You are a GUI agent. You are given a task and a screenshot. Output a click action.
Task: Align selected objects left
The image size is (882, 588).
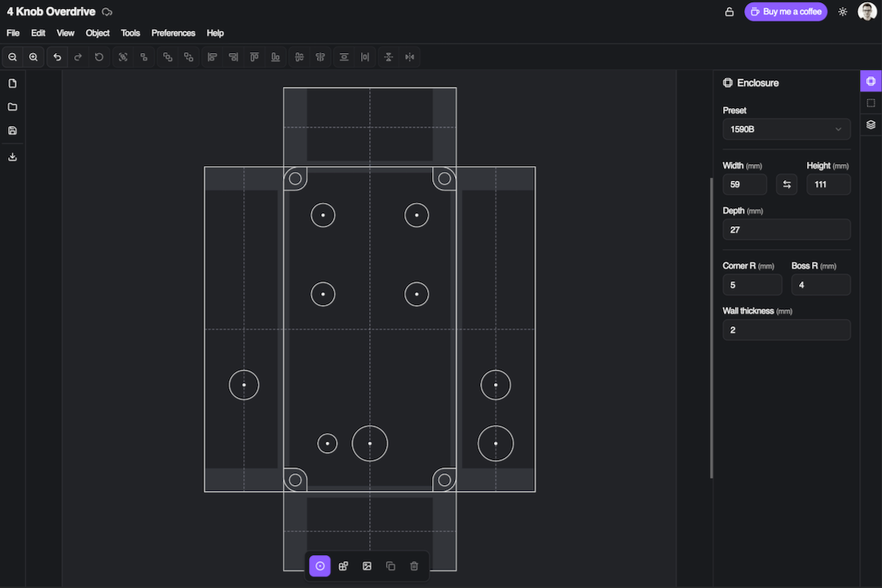212,57
